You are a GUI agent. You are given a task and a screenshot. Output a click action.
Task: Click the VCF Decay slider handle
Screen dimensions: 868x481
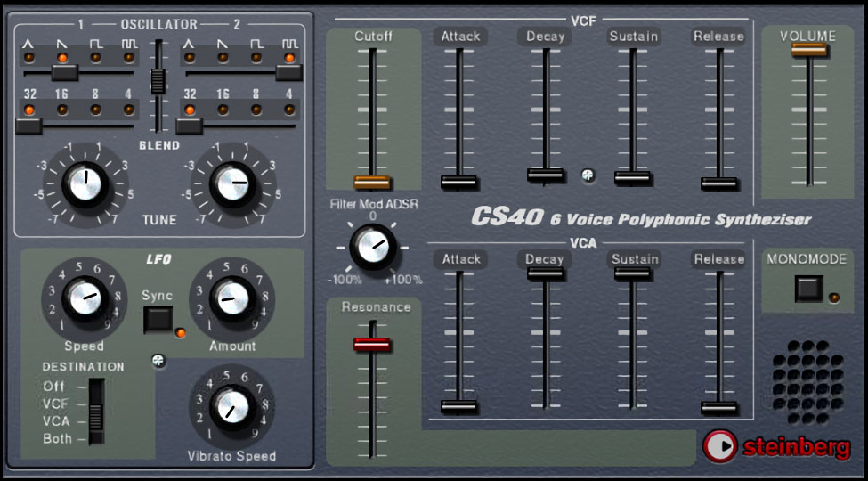point(545,175)
